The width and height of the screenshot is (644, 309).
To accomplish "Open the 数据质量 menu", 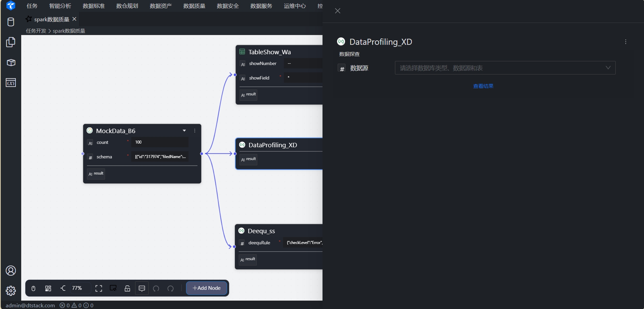I will [x=194, y=6].
